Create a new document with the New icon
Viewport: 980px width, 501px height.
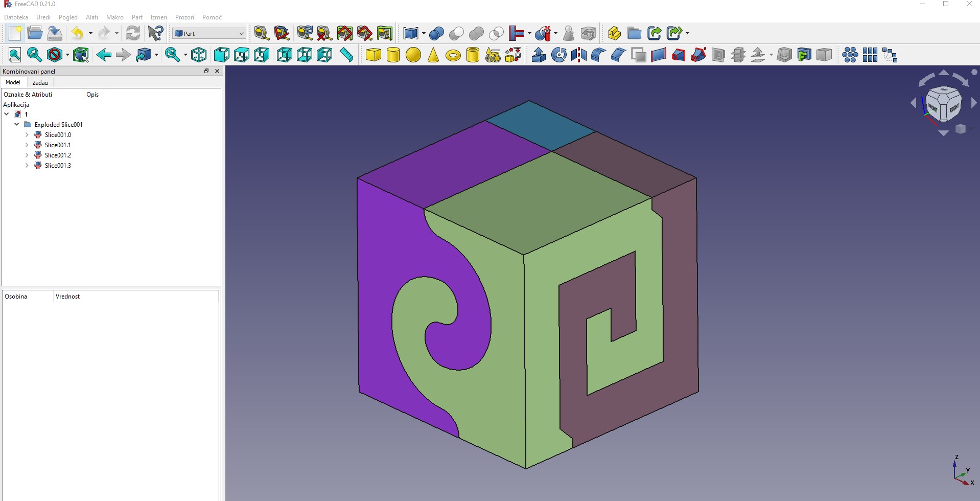pyautogui.click(x=15, y=33)
